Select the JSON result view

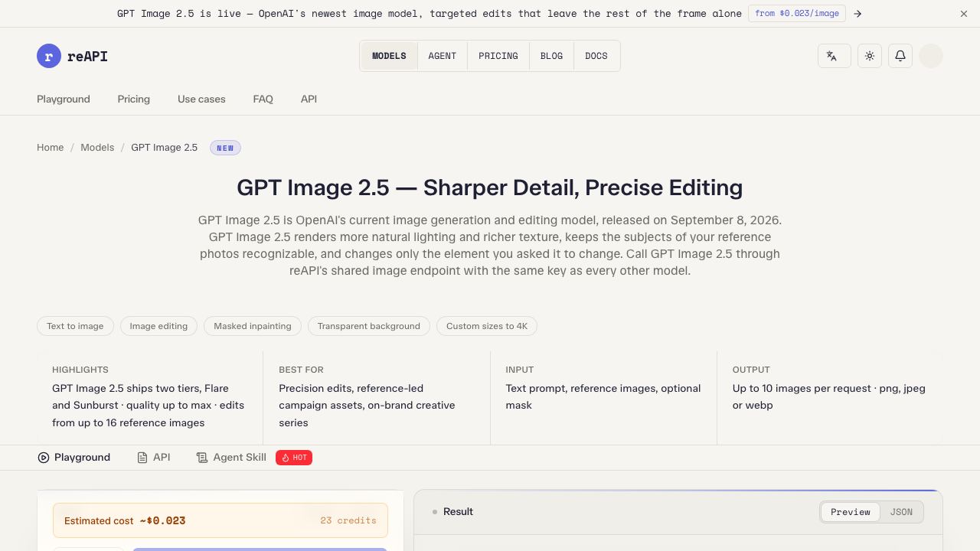[x=901, y=512]
